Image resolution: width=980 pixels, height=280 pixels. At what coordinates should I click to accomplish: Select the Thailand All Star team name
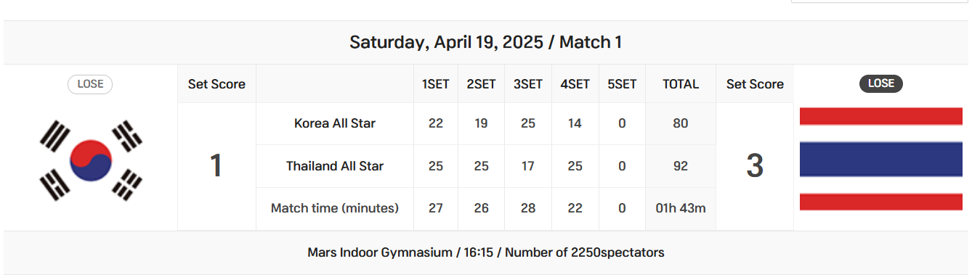(335, 166)
